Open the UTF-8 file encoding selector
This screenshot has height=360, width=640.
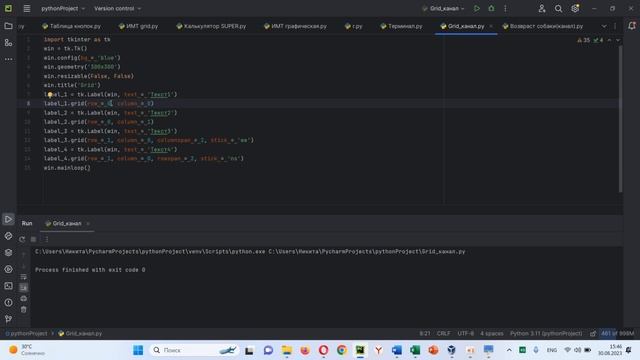coord(466,333)
